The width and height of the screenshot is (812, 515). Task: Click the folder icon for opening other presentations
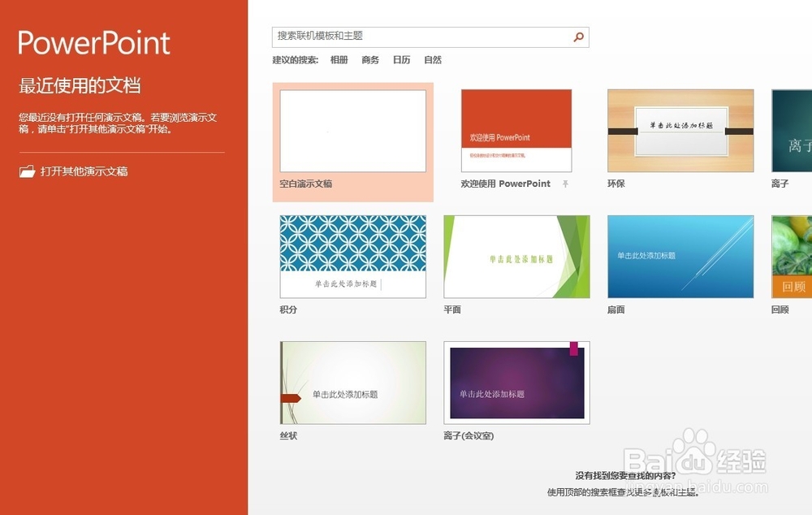pos(28,171)
